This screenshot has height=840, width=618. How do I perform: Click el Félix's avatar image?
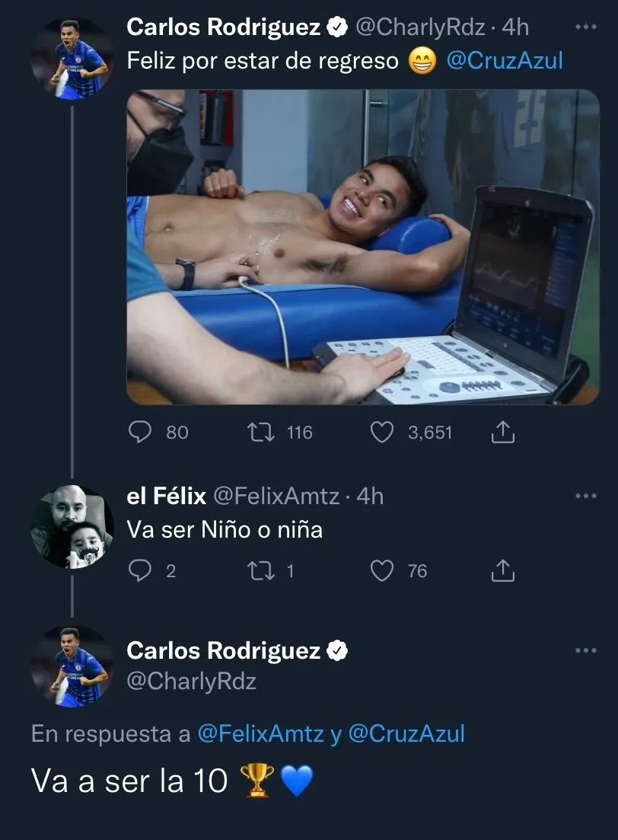pyautogui.click(x=72, y=527)
